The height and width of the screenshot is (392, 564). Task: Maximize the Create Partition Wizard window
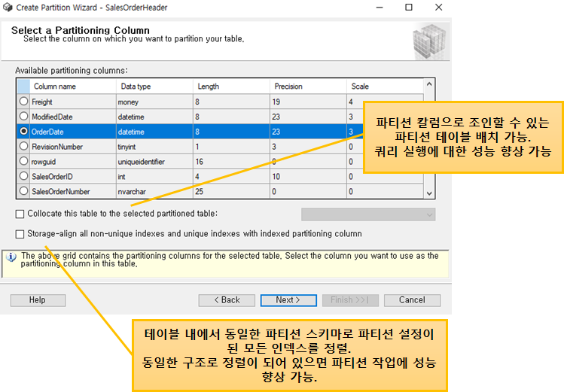pos(409,8)
